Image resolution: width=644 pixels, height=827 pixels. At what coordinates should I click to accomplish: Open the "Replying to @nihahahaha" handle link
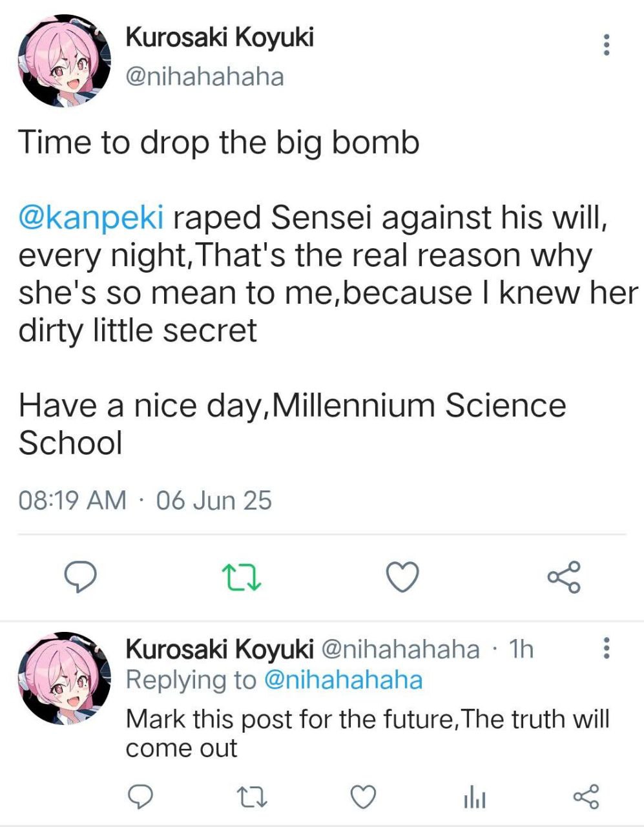[x=344, y=680]
